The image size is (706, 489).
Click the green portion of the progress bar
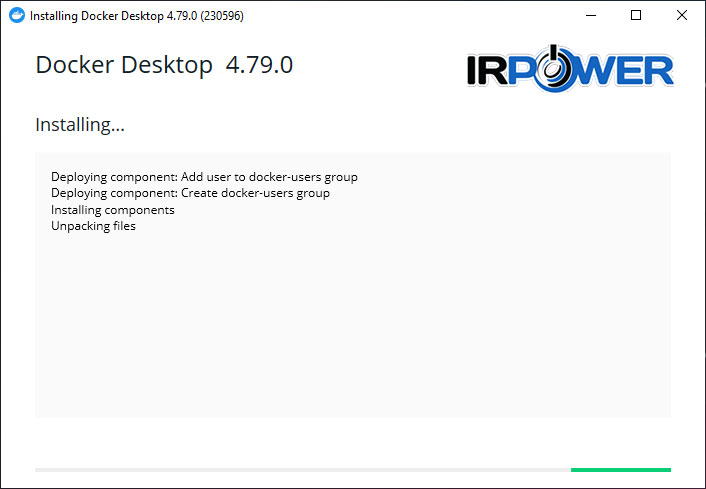click(621, 470)
